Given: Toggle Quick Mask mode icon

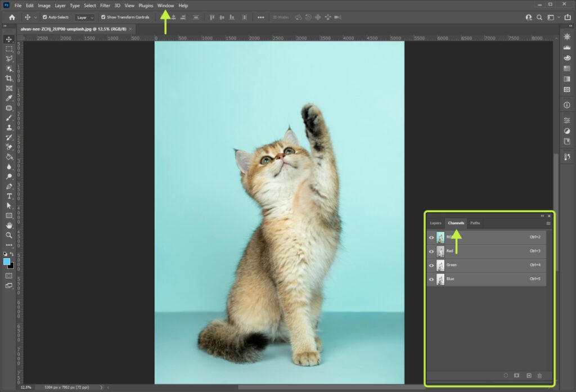Looking at the screenshot, I should [9, 276].
